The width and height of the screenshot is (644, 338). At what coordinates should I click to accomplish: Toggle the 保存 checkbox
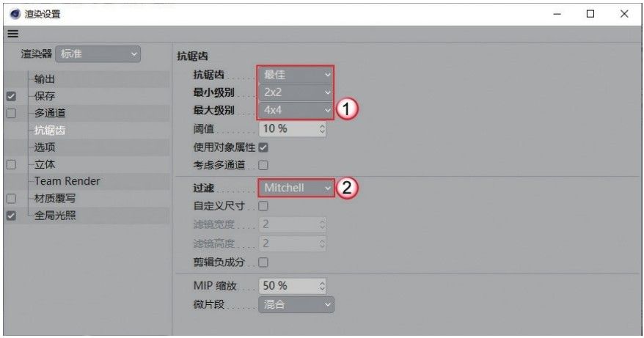[11, 96]
